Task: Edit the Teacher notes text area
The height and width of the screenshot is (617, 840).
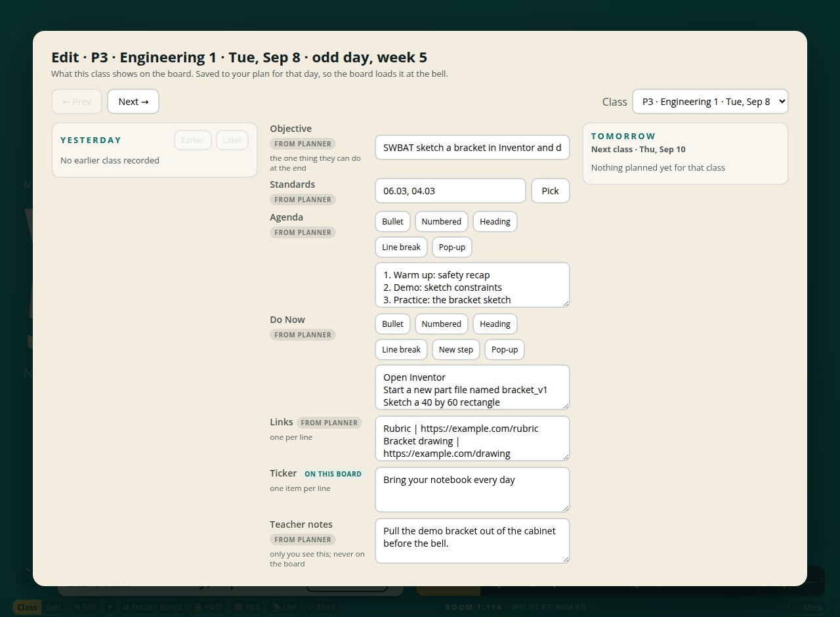Action: coord(472,541)
